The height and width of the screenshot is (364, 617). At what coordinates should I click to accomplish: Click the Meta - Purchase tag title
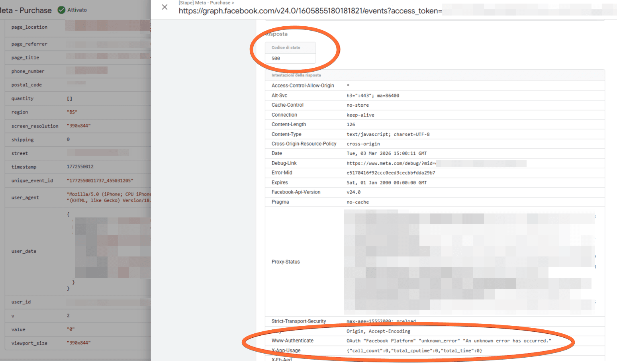26,10
